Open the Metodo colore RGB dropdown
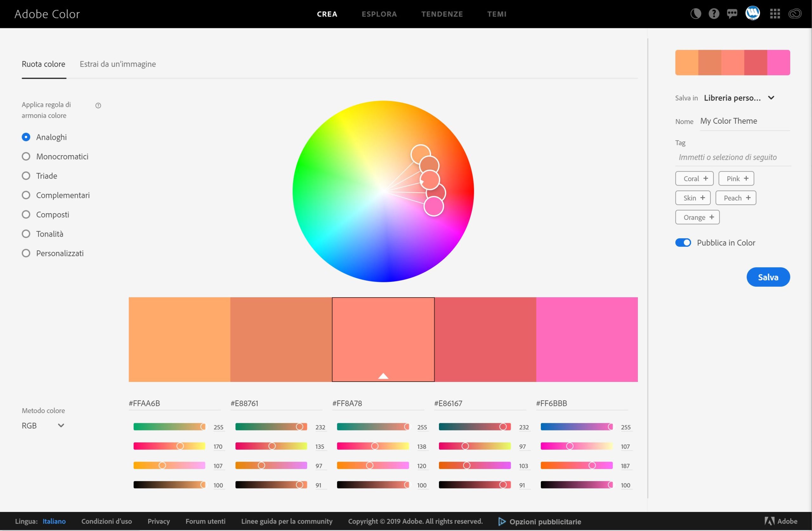 pos(43,426)
